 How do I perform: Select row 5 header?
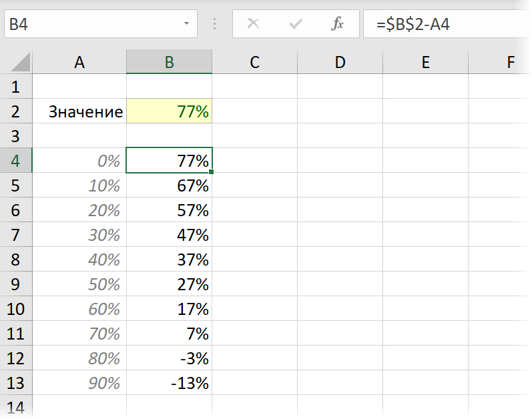[16, 185]
